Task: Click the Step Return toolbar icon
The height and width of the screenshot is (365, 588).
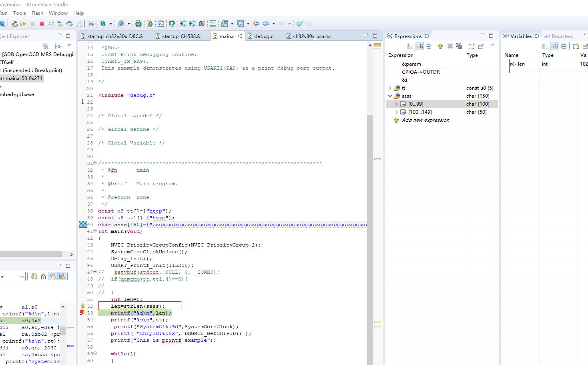Action: 79,24
